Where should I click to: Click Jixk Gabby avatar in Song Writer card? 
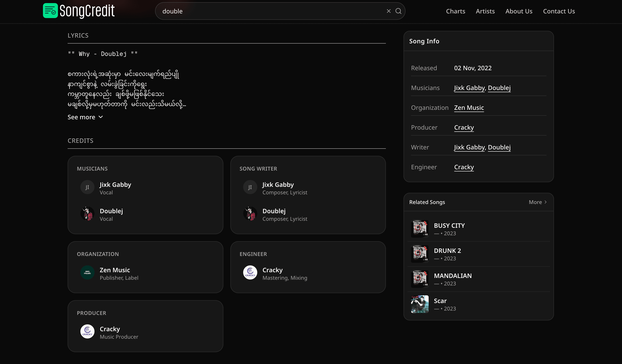coord(250,187)
